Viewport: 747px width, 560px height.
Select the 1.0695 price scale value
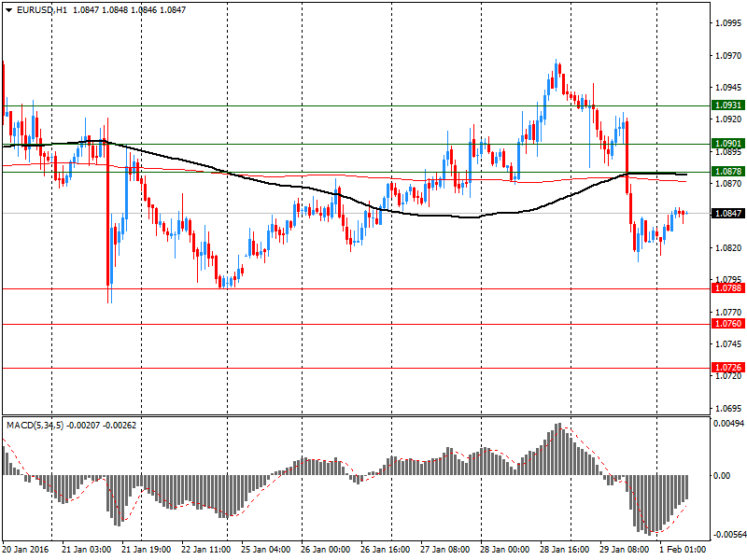tap(728, 409)
